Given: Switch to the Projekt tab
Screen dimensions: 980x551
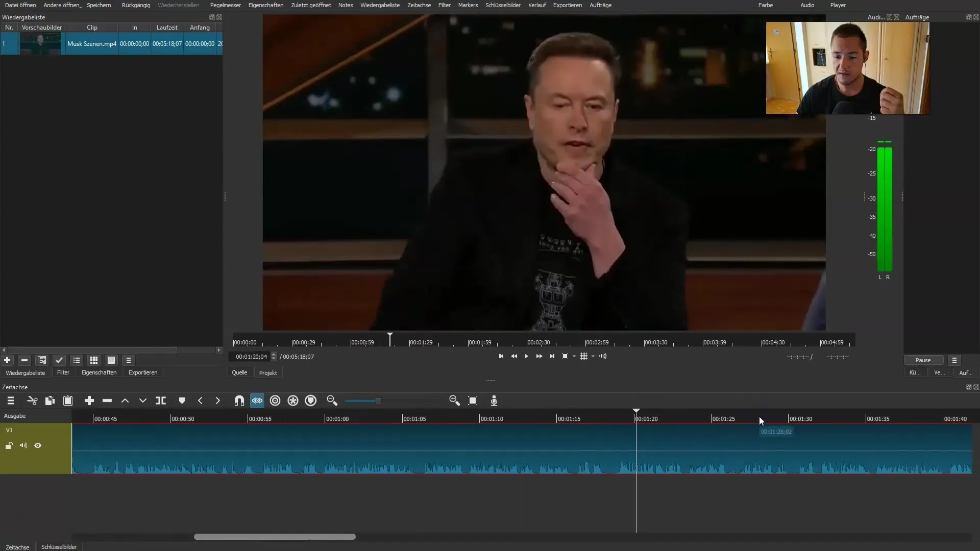Looking at the screenshot, I should tap(268, 373).
